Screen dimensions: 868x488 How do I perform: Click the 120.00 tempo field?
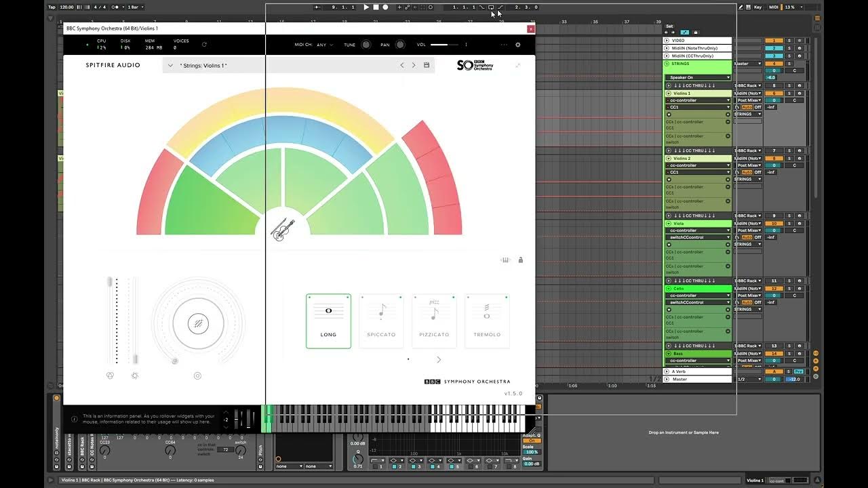(x=67, y=7)
